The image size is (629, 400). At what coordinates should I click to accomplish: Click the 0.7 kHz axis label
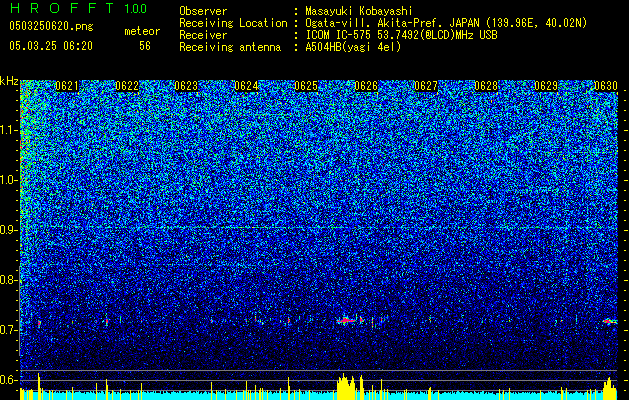point(9,330)
